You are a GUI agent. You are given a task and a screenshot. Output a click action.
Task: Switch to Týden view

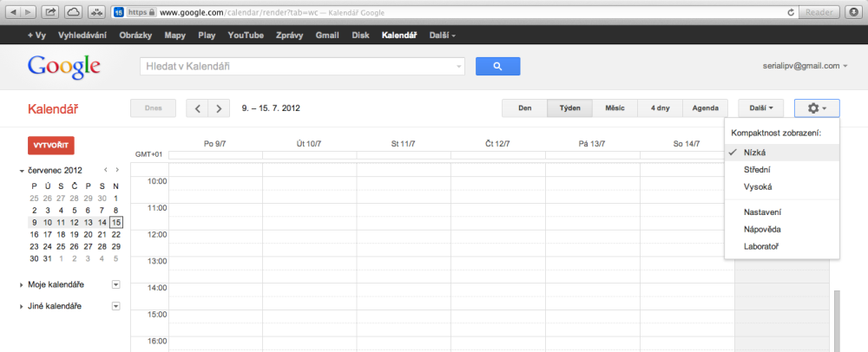click(569, 108)
